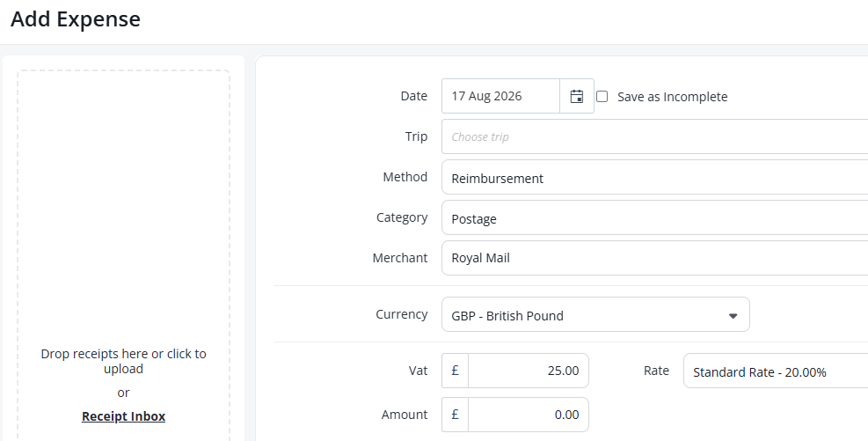Open the date picker calendar icon
This screenshot has width=868, height=441.
click(577, 96)
